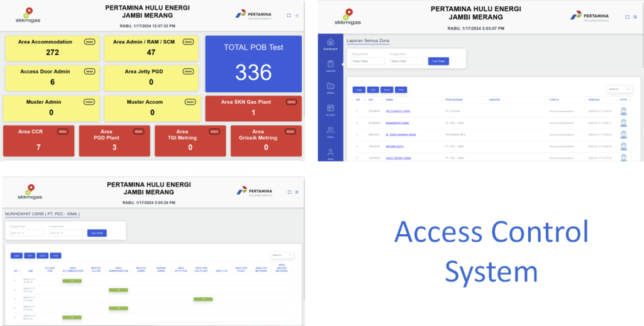Click Print button on NURHIDAYAT page
The width and height of the screenshot is (644, 326).
pyautogui.click(x=56, y=256)
